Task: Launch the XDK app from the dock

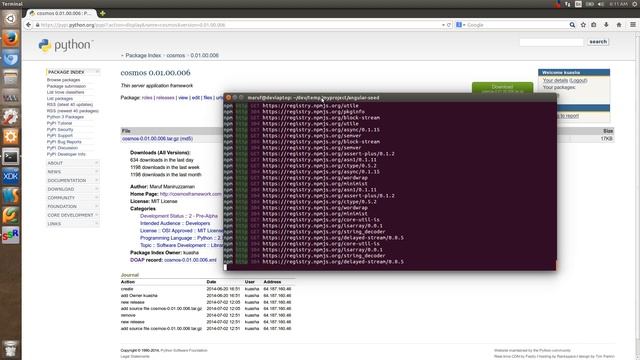Action: coord(11,176)
